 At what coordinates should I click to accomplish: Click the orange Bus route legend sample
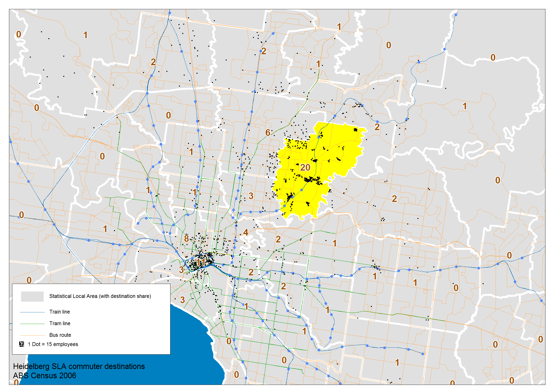click(x=32, y=335)
